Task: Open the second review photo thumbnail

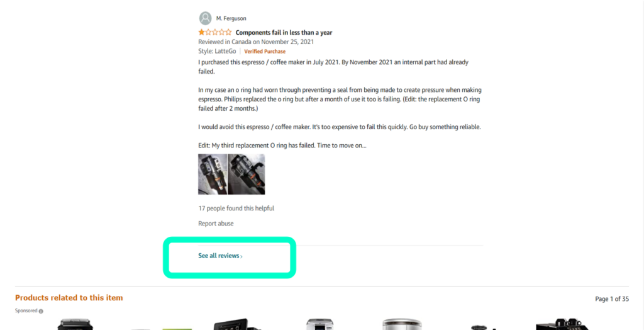Action: 247,174
